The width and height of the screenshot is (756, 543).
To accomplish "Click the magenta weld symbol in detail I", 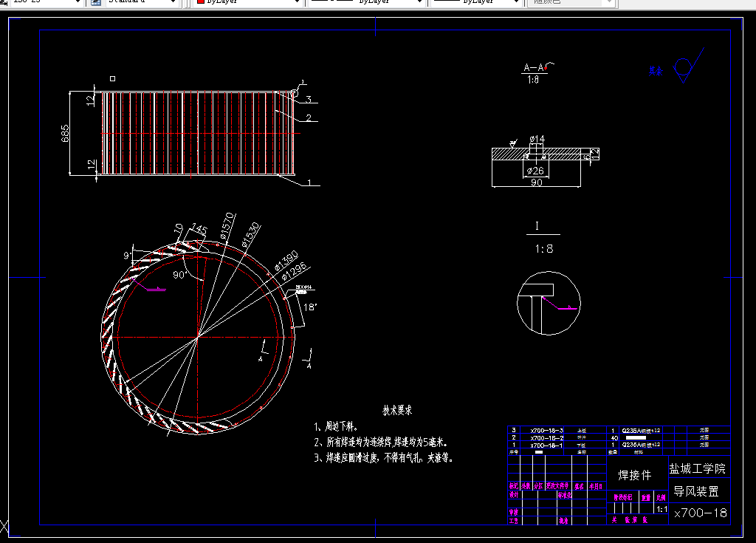I will (560, 304).
